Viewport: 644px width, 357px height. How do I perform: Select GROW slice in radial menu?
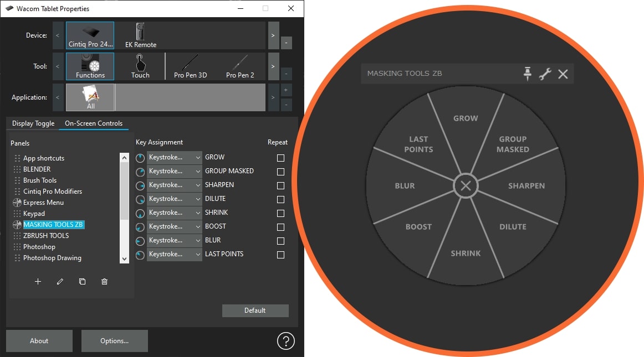[x=466, y=118]
